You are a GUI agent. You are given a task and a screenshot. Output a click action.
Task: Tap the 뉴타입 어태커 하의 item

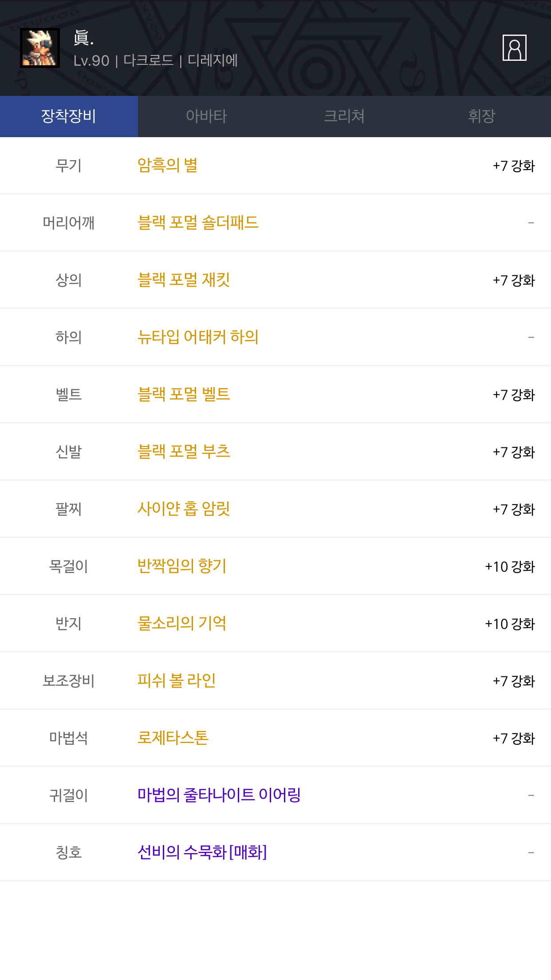click(x=198, y=337)
